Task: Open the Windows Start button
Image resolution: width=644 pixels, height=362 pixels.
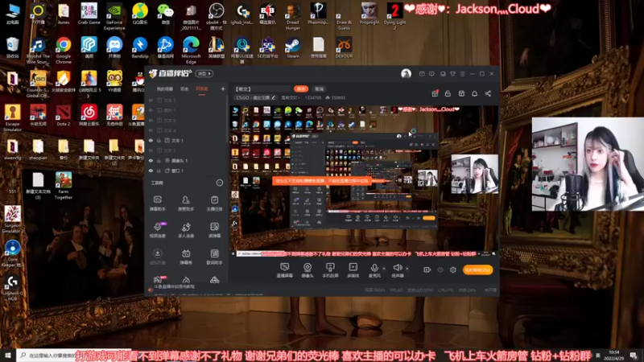Action: tap(8, 355)
